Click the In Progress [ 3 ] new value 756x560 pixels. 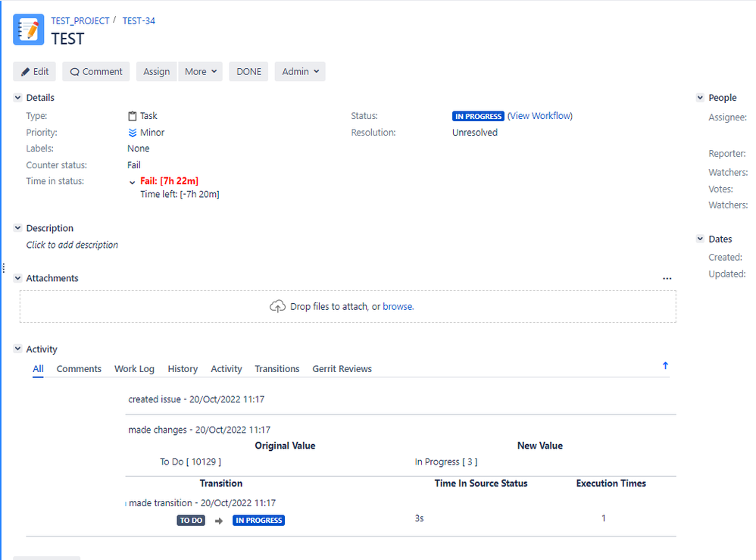[446, 461]
